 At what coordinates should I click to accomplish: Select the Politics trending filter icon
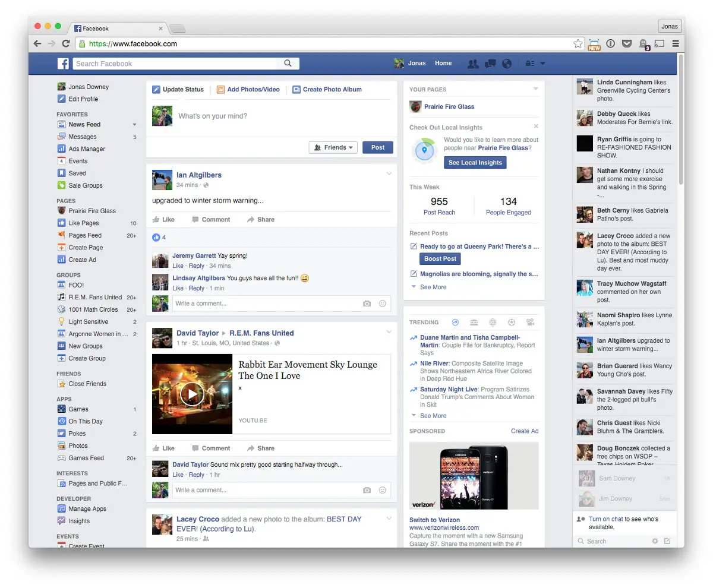pos(474,323)
